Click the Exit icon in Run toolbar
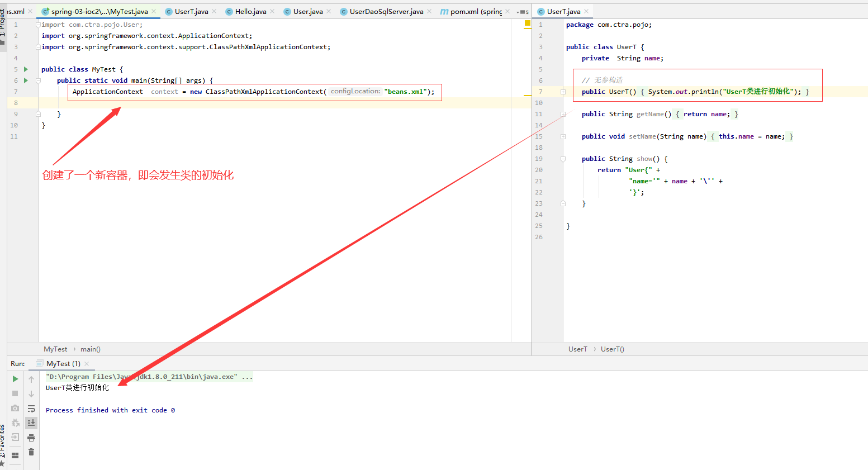 [15, 437]
